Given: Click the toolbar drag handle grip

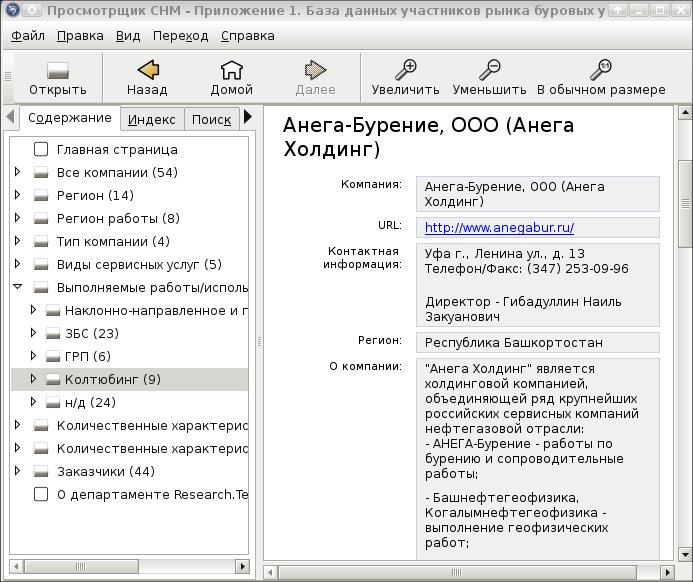Looking at the screenshot, I should (x=8, y=77).
